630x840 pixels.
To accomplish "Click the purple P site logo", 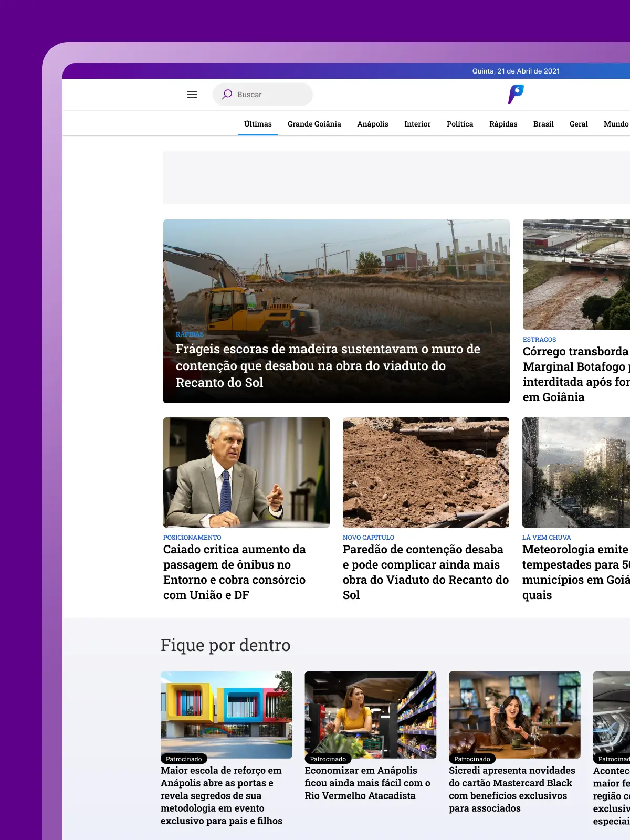I will (x=516, y=94).
